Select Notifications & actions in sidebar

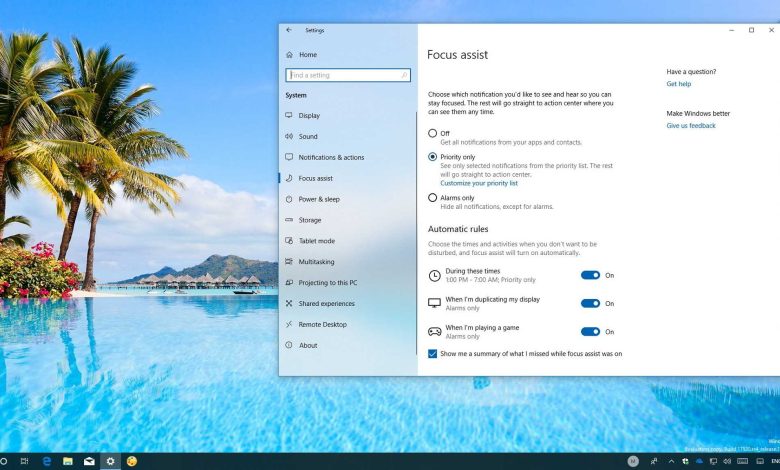click(331, 157)
